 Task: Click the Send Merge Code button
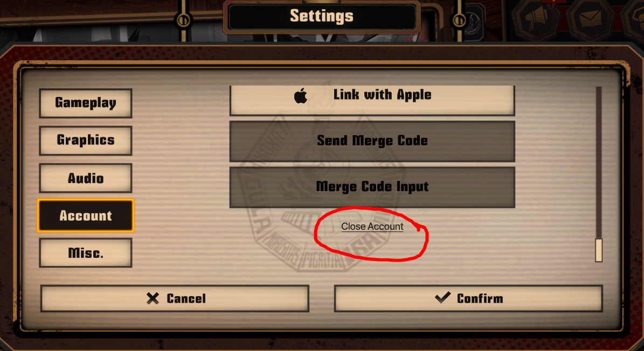pyautogui.click(x=372, y=141)
